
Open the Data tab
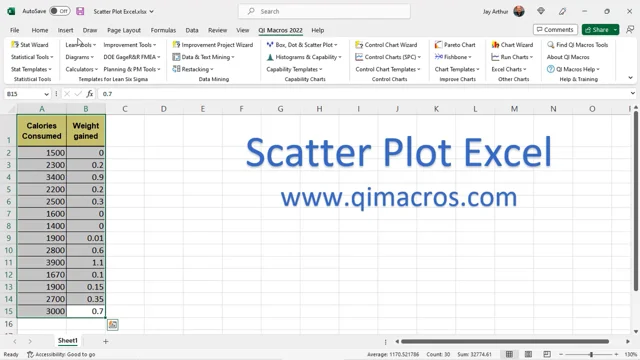192,30
